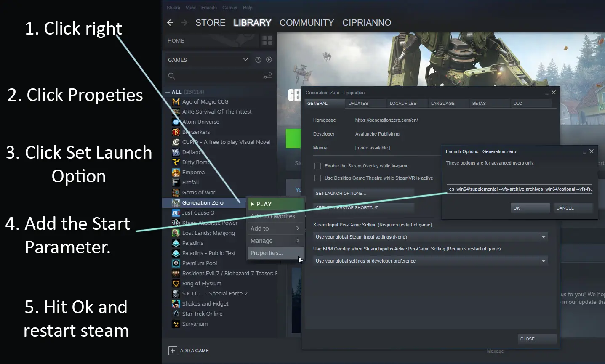The height and width of the screenshot is (364, 605).
Task: Click CLOSE in the Properties window
Action: (537, 339)
